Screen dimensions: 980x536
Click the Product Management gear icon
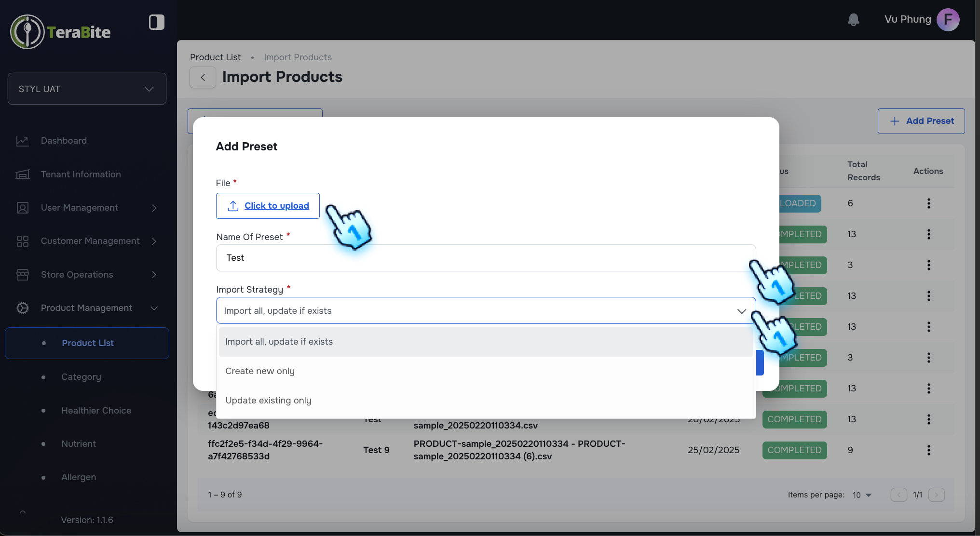(23, 308)
